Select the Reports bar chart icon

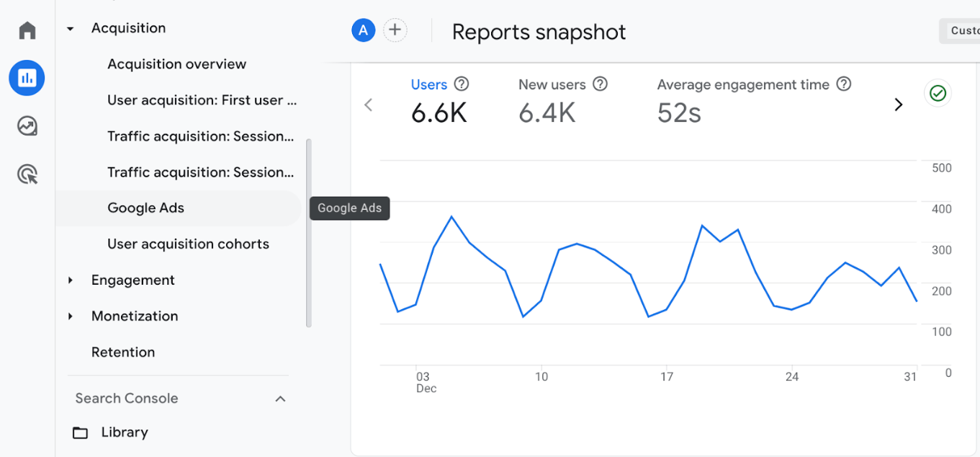pos(27,78)
